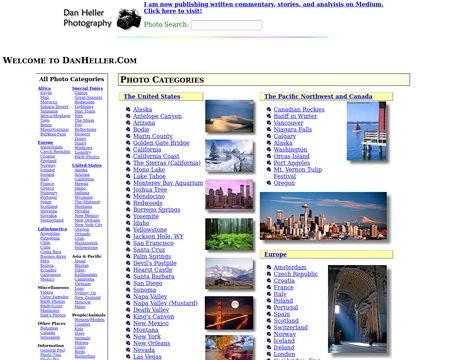Open New Zealand in sidebar

(x=87, y=298)
